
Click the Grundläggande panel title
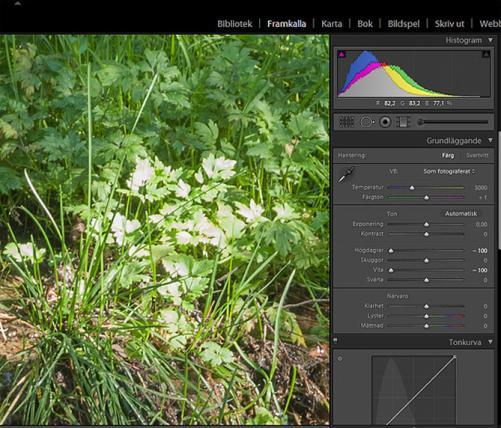(x=454, y=141)
